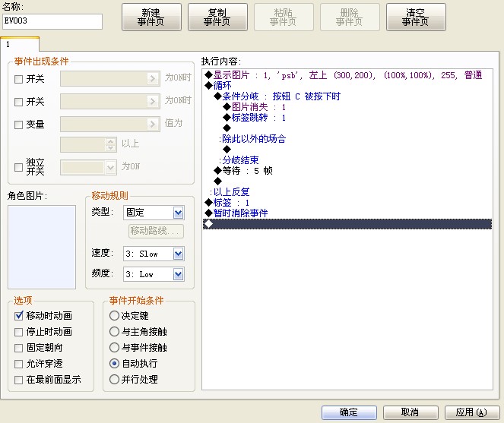
Task: Select the 标签跳转 : 1 command line
Action: coord(347,118)
